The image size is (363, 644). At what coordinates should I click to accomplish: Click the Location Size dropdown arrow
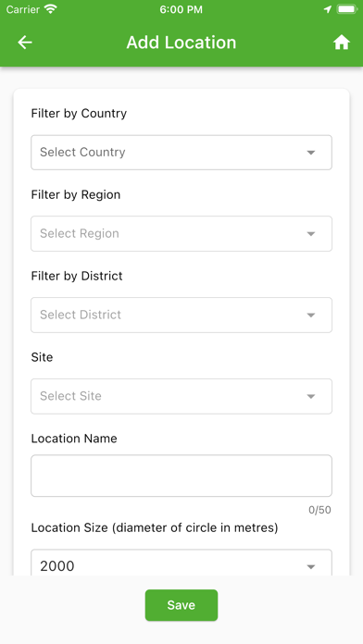[311, 567]
